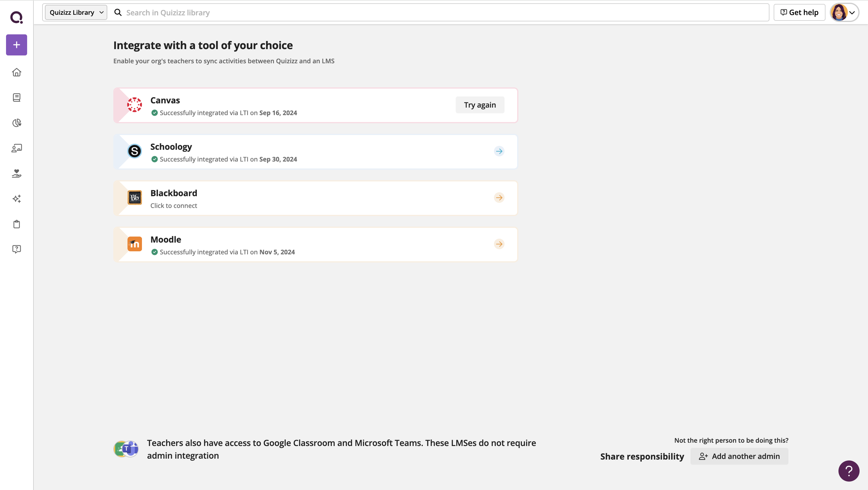Image resolution: width=868 pixels, height=490 pixels.
Task: Open the classes icon in sidebar
Action: (x=17, y=148)
